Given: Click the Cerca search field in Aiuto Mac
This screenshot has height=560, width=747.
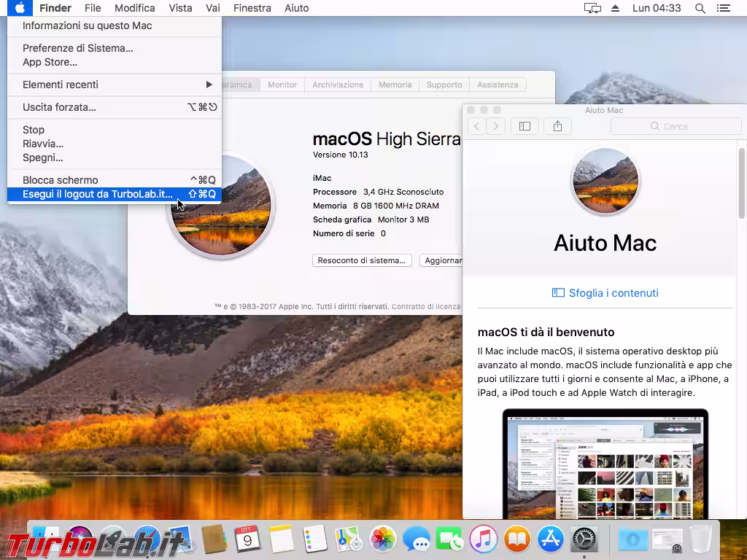Looking at the screenshot, I should click(x=676, y=125).
